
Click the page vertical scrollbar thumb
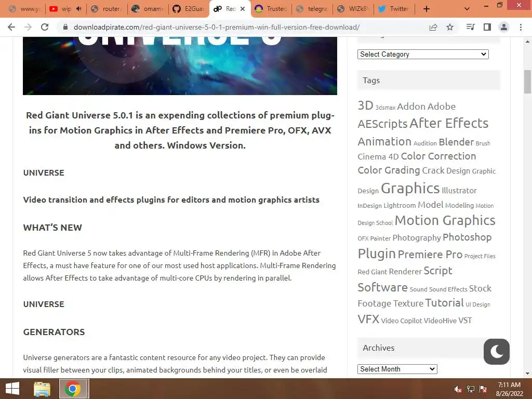[x=527, y=82]
